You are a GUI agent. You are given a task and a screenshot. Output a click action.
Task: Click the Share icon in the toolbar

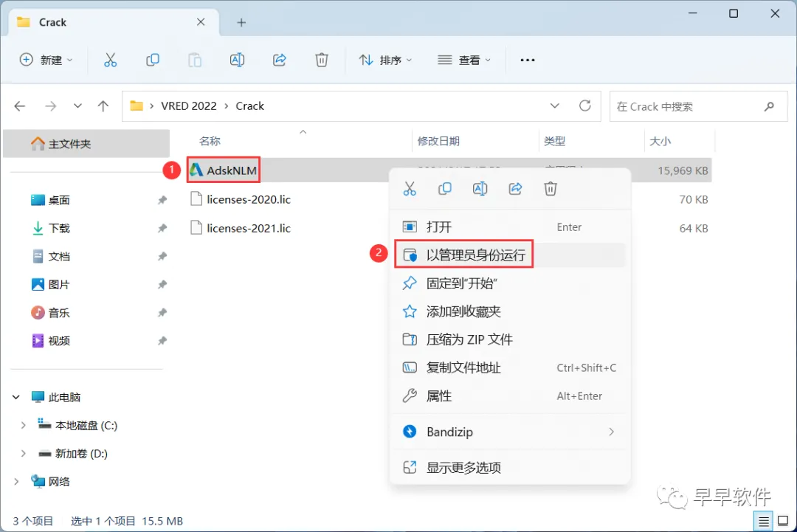tap(280, 60)
